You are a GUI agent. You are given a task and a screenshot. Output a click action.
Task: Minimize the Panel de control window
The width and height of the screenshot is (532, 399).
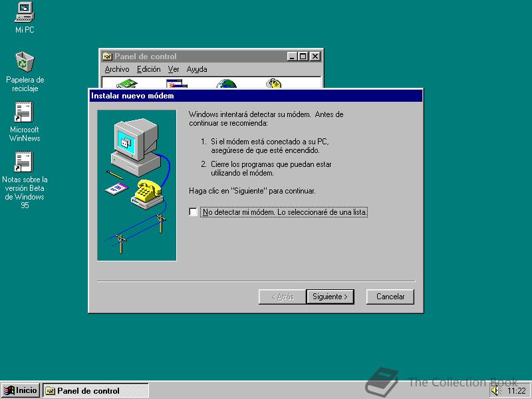click(x=292, y=57)
